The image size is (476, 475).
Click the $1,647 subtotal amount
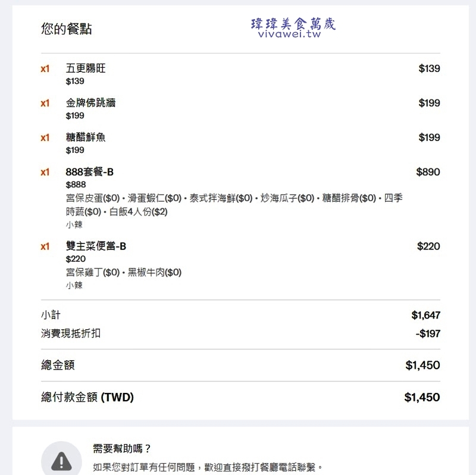click(x=425, y=315)
